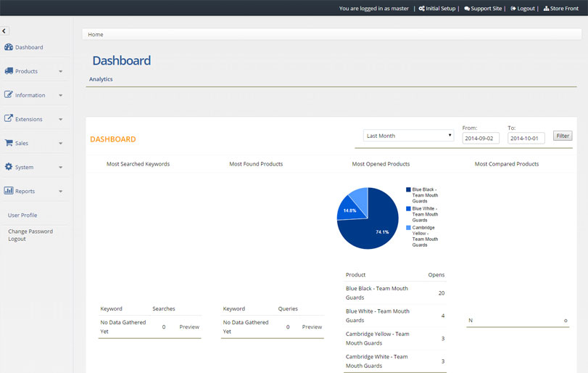Click Logout link in the sidebar
The height and width of the screenshot is (373, 588).
click(x=17, y=239)
